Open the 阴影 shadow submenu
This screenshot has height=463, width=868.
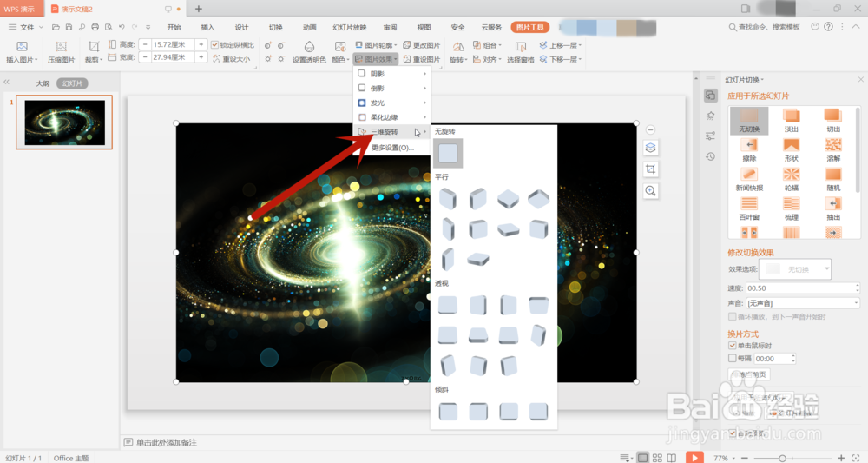coord(392,74)
